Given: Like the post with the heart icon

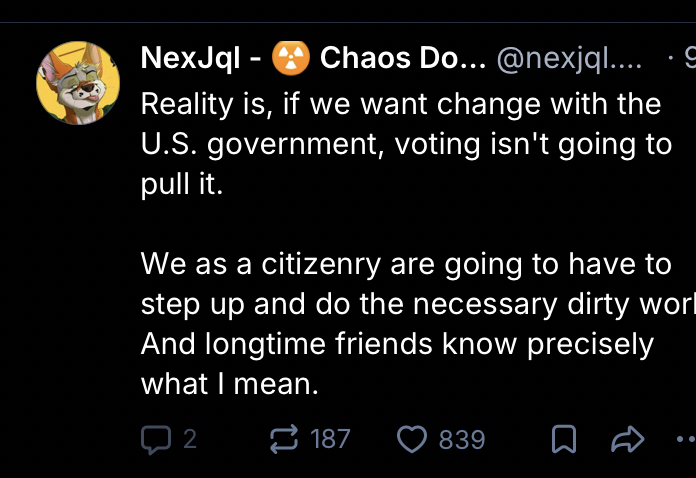Looking at the screenshot, I should (412, 439).
